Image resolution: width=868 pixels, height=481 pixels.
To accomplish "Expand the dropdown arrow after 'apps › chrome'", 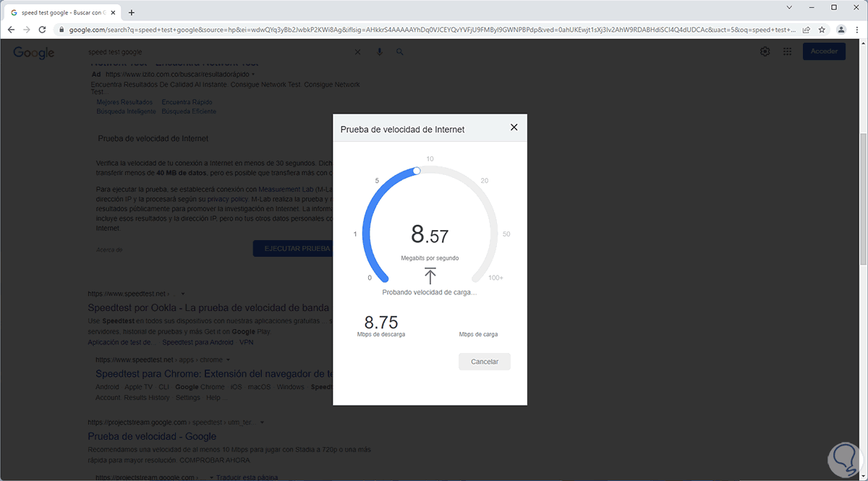I will (x=228, y=359).
